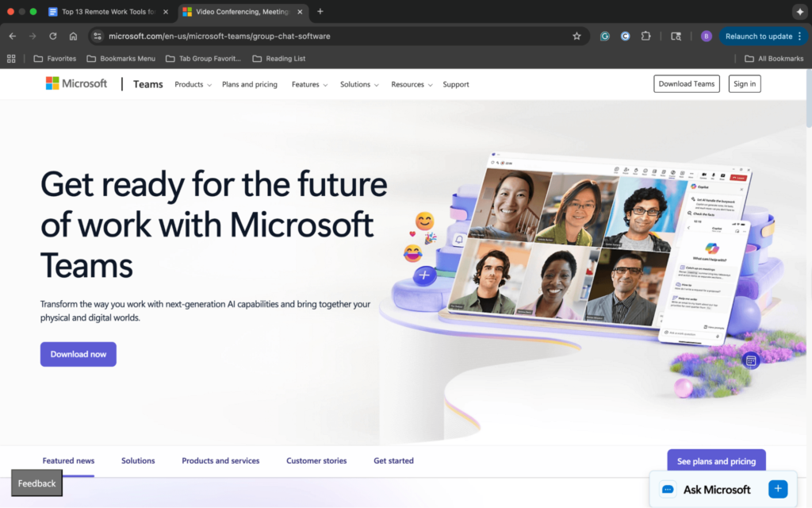Image resolution: width=812 pixels, height=508 pixels.
Task: Open the Customer stories tab
Action: pyautogui.click(x=316, y=461)
